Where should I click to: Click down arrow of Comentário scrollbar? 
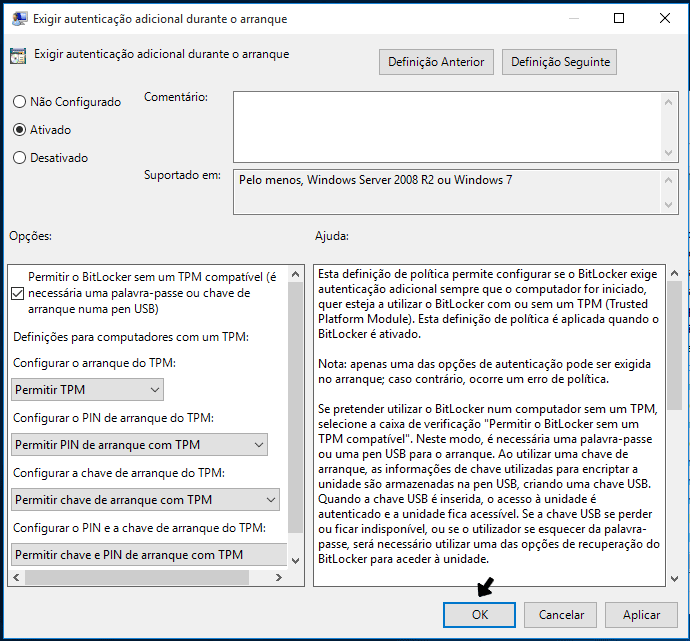[x=668, y=153]
